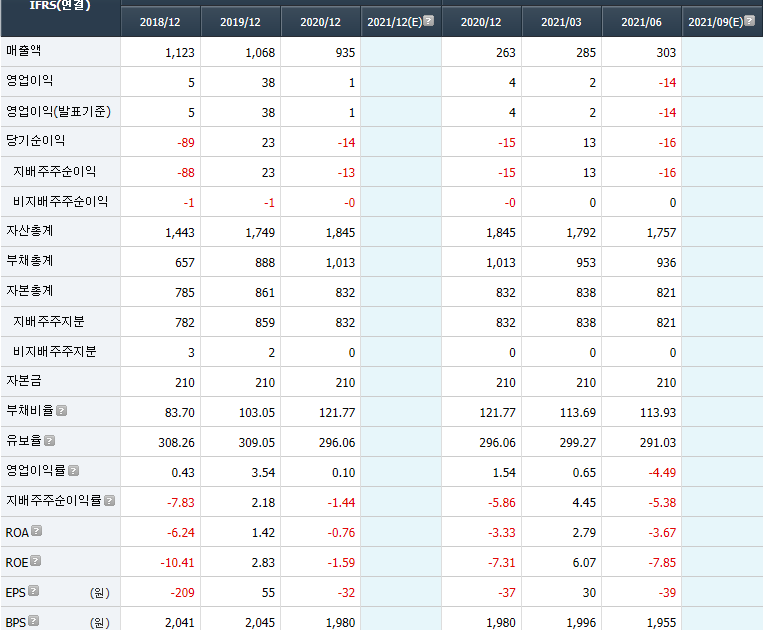Click the ROA help question icon
Viewport: 763px width, 630px height.
36,531
